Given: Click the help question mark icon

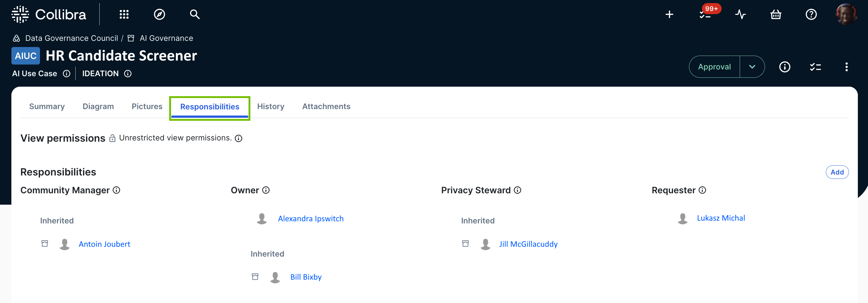Looking at the screenshot, I should coord(811,14).
